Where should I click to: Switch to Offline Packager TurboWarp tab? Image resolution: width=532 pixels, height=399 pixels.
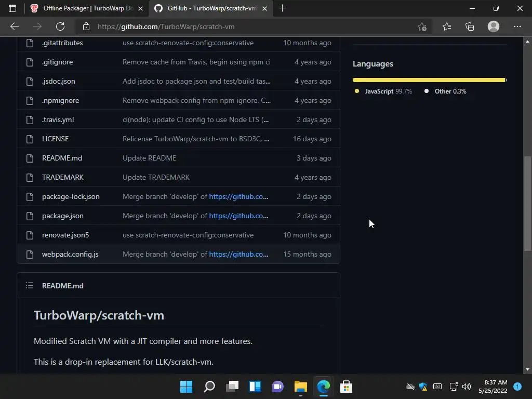[87, 8]
